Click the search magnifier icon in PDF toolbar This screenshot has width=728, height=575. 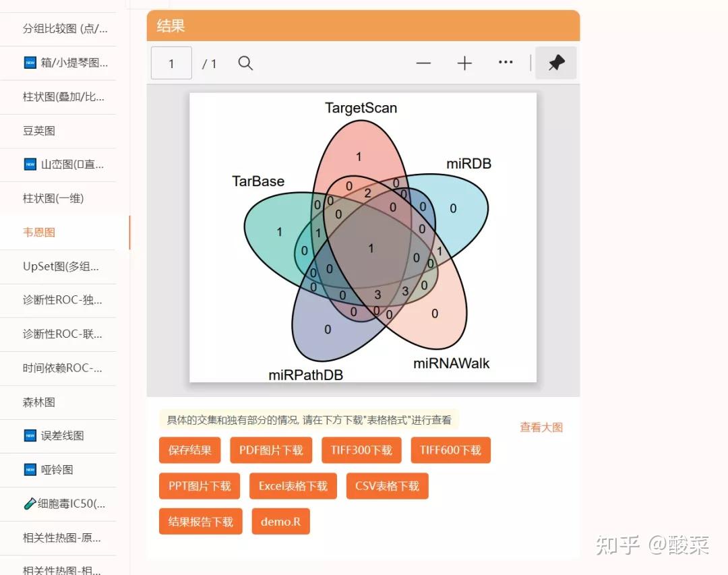click(x=245, y=63)
